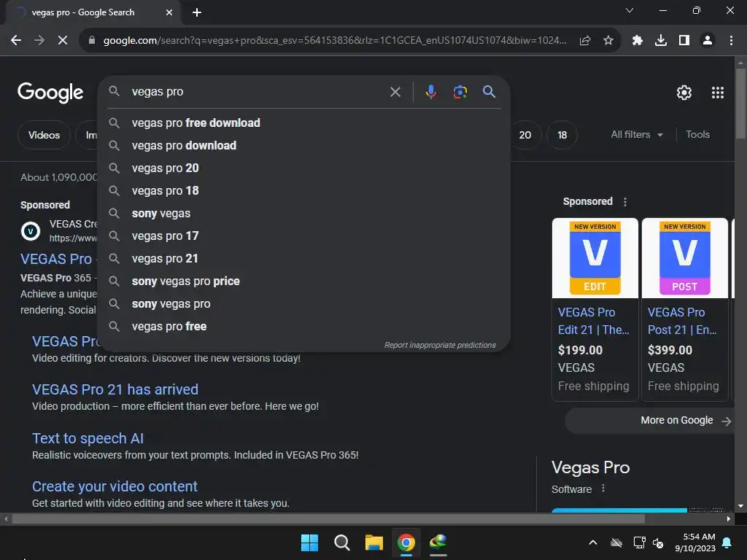Open the VEGAS Pro Edit 21 product image
Screen dimensions: 747x560
[x=595, y=258]
